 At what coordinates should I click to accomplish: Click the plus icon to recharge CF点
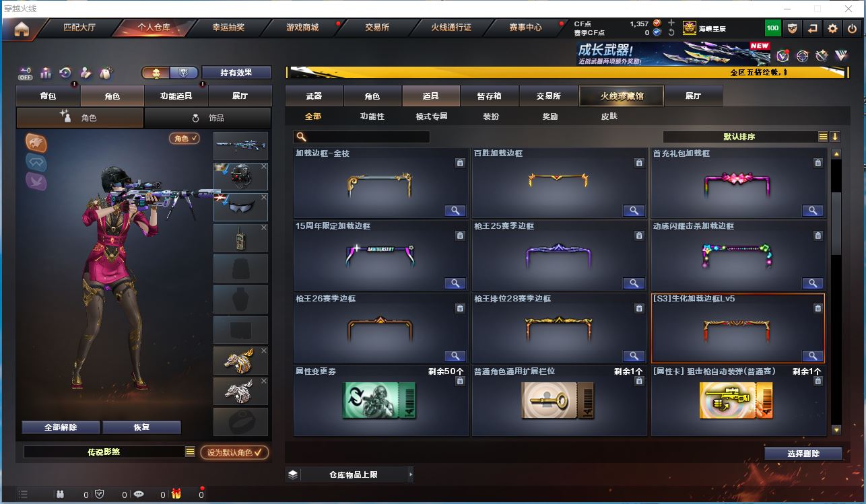pos(671,23)
